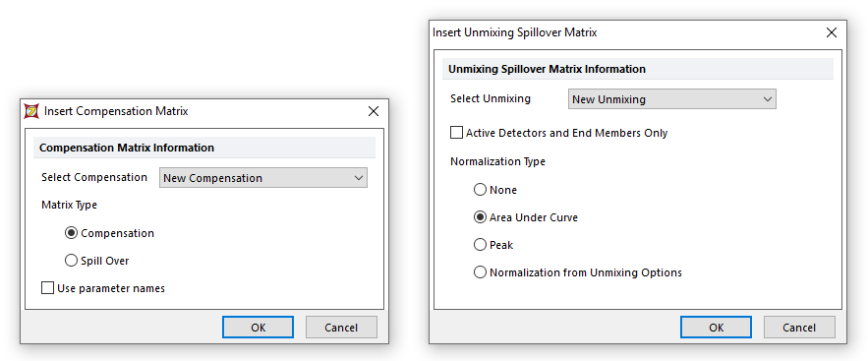The height and width of the screenshot is (361, 868).
Task: Cancel the Insert Compensation Matrix dialog
Action: click(x=341, y=328)
